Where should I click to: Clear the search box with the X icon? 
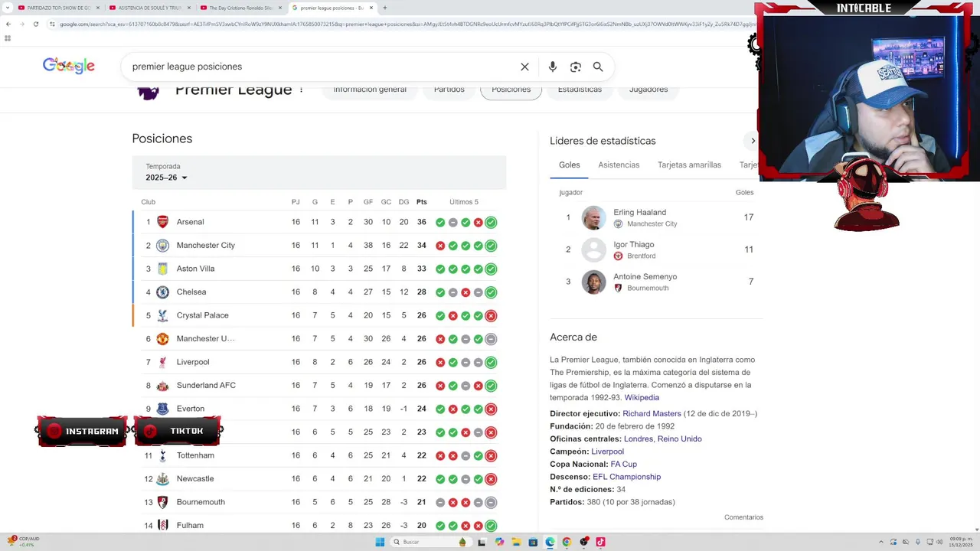point(524,67)
